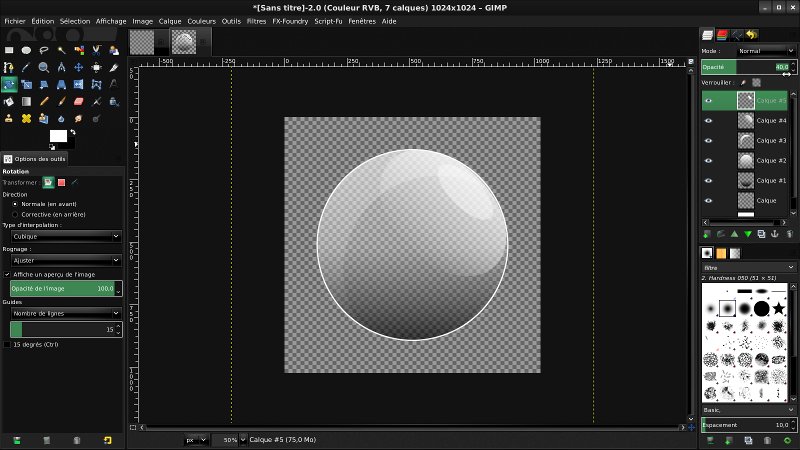Hide the Calque #3 layer

point(708,140)
